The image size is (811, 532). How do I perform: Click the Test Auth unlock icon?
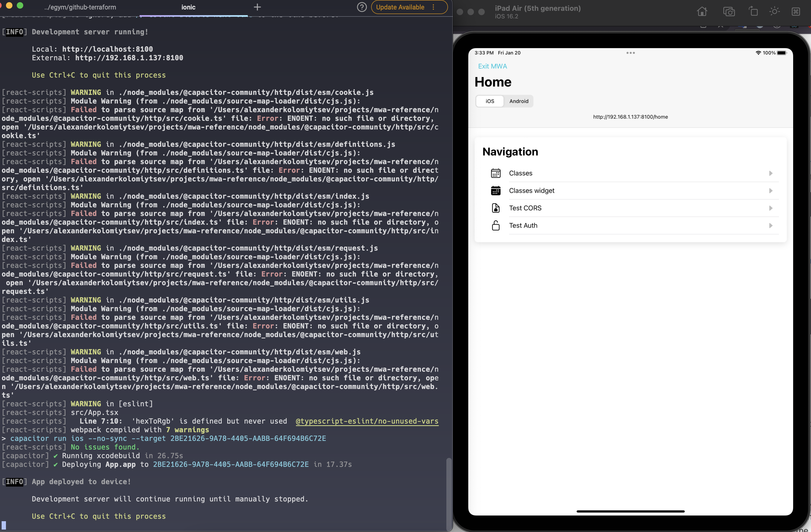pos(496,225)
